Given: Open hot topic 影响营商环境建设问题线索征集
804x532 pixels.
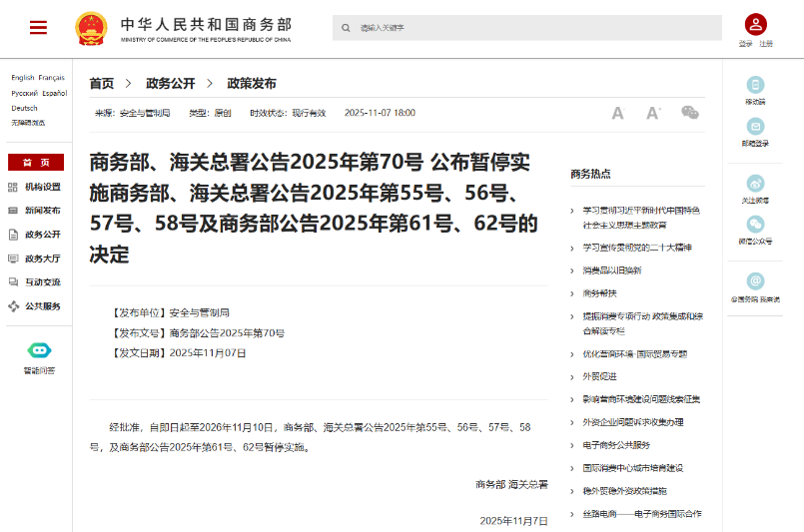Looking at the screenshot, I should point(641,399).
